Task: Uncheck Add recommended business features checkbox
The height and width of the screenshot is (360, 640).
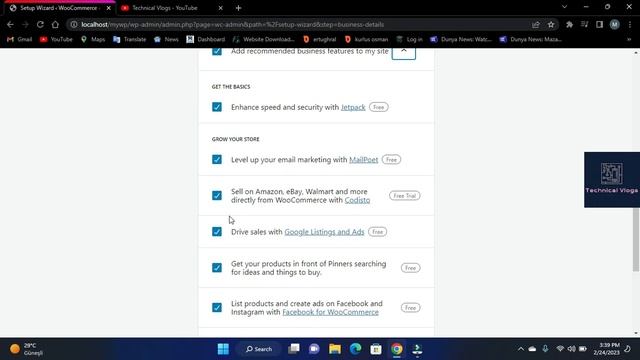Action: pos(217,51)
